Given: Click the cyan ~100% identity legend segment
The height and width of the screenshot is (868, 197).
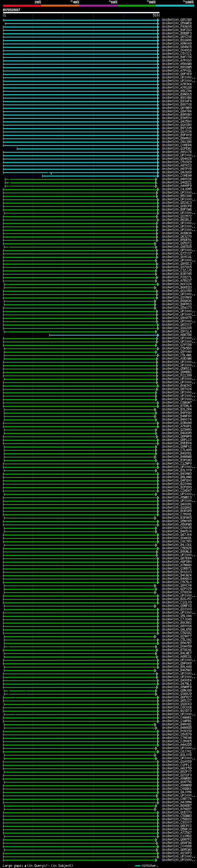Looking at the screenshot, I should (x=175, y=6).
